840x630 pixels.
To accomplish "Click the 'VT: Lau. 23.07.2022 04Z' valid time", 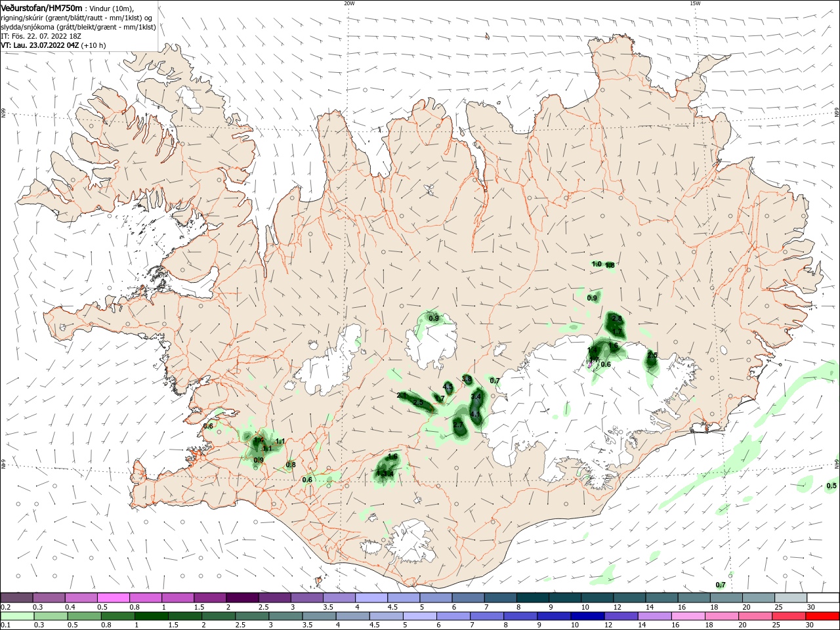I will point(40,45).
